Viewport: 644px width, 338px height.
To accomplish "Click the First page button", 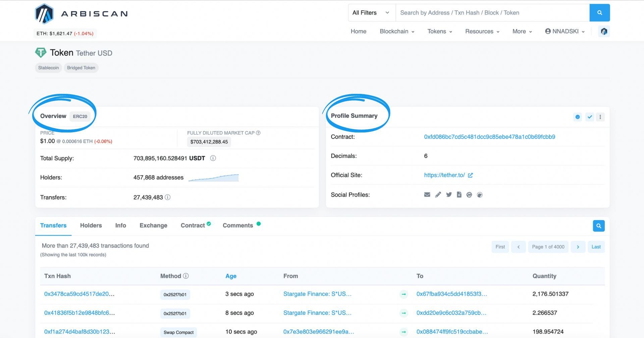I will click(x=500, y=247).
